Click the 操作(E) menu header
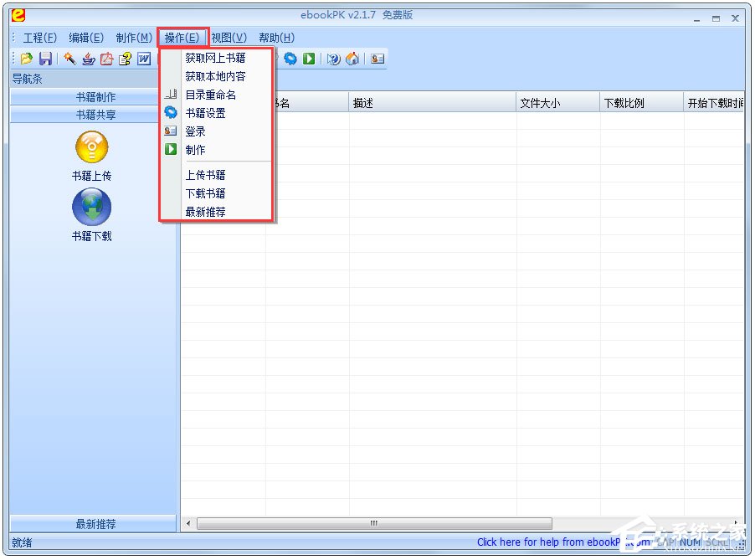755x560 pixels. point(182,38)
